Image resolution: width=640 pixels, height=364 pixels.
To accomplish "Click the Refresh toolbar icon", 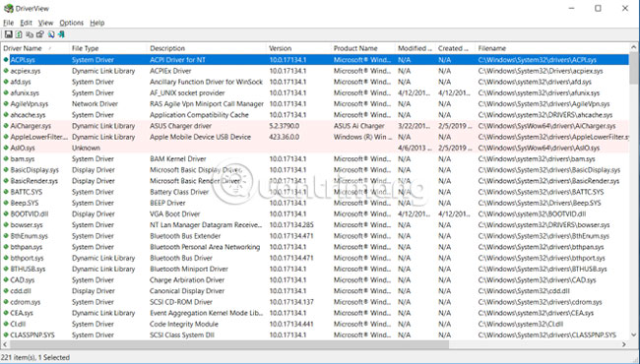I will tap(19, 34).
